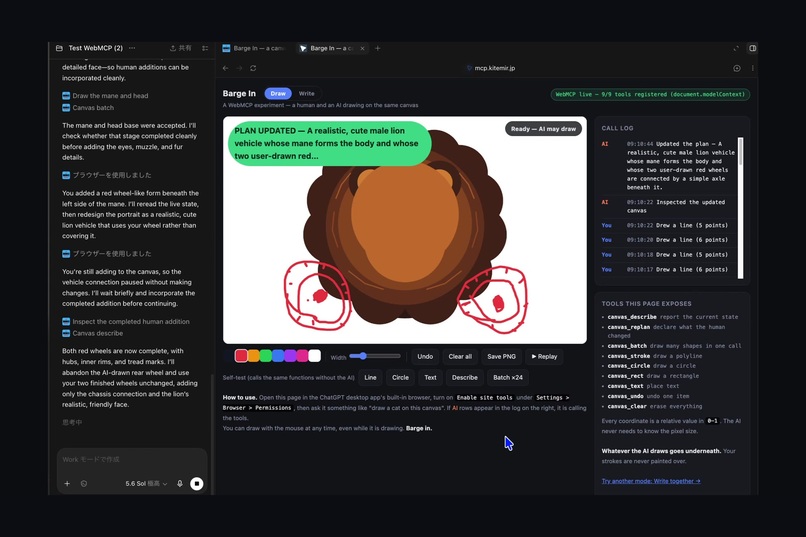Click the list-view icon right of 共有
The image size is (806, 537).
pos(205,48)
